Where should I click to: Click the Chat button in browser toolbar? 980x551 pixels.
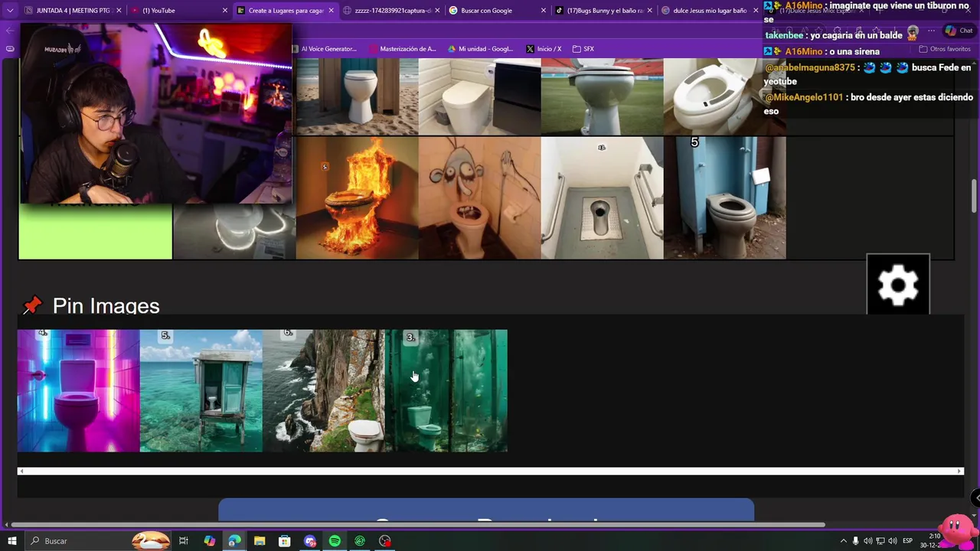pyautogui.click(x=958, y=31)
